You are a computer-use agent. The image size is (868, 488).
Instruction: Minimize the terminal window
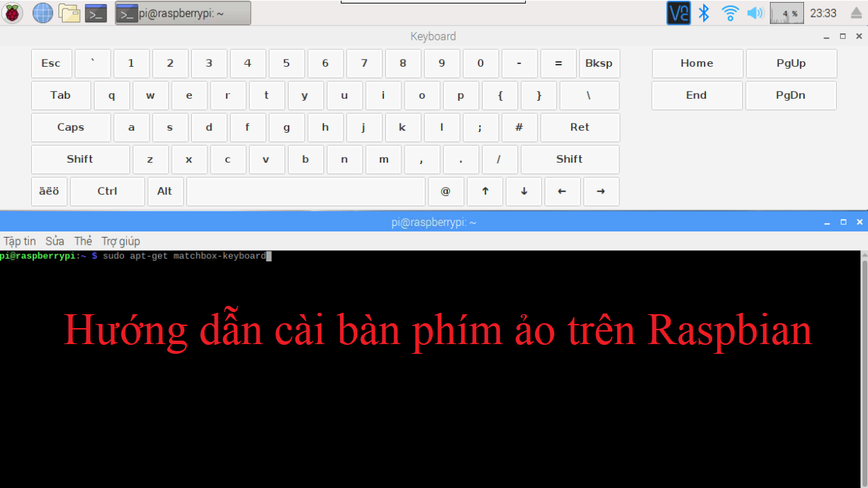[826, 222]
